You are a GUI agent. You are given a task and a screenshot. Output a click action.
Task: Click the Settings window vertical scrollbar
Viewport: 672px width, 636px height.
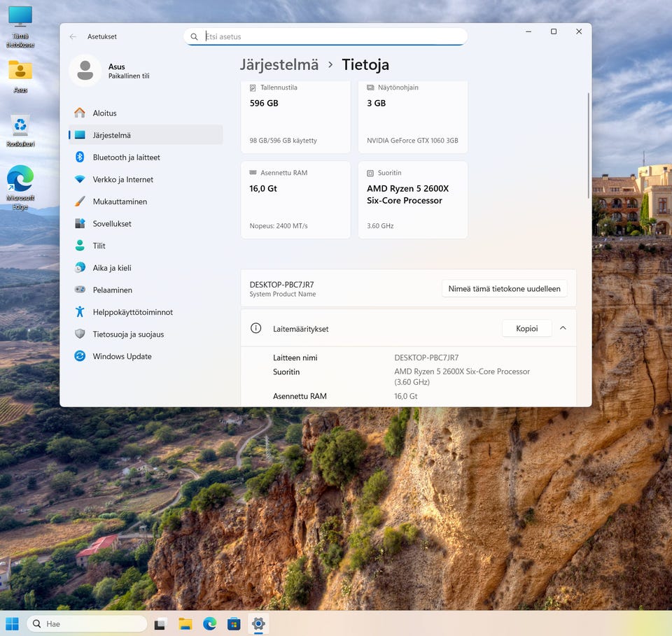589,146
